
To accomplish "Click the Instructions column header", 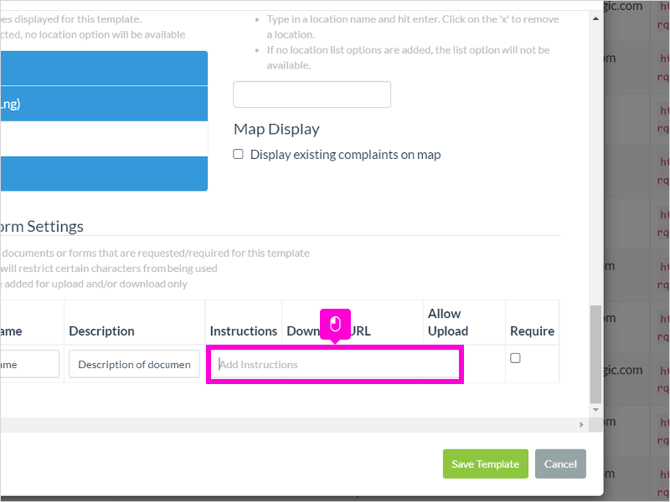I will 244,331.
